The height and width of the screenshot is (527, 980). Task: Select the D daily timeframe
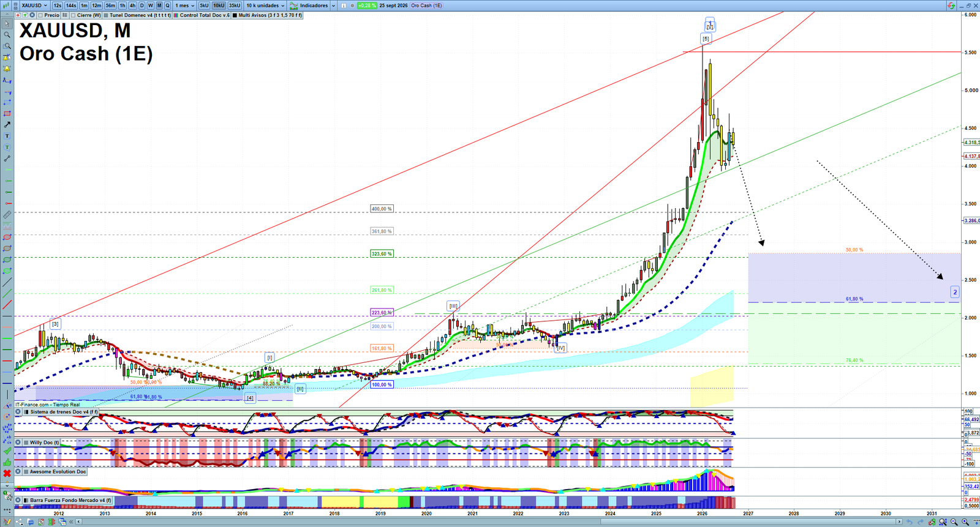[x=141, y=6]
